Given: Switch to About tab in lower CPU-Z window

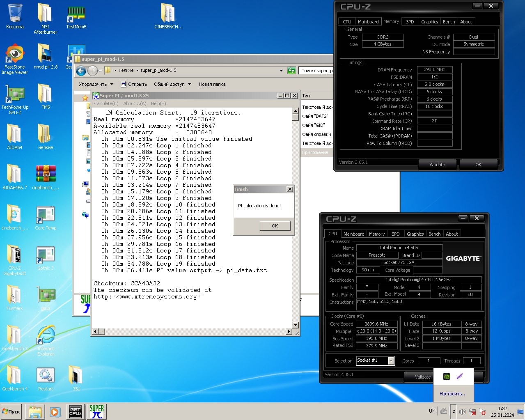Looking at the screenshot, I should [x=452, y=234].
